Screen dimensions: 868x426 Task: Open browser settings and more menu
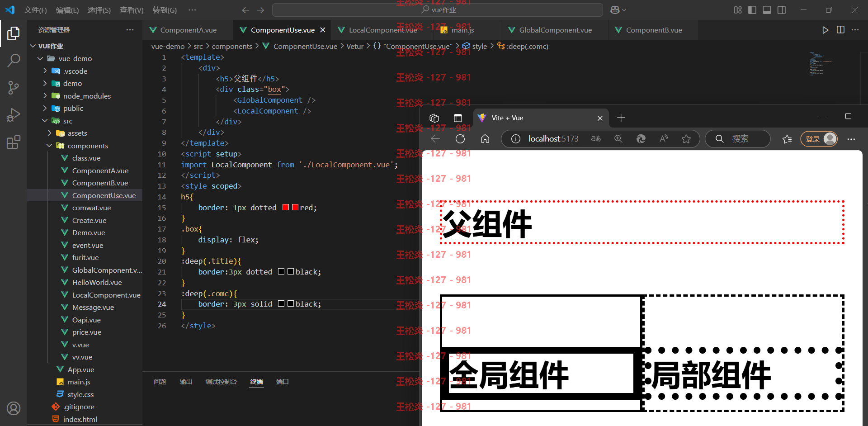tap(851, 139)
